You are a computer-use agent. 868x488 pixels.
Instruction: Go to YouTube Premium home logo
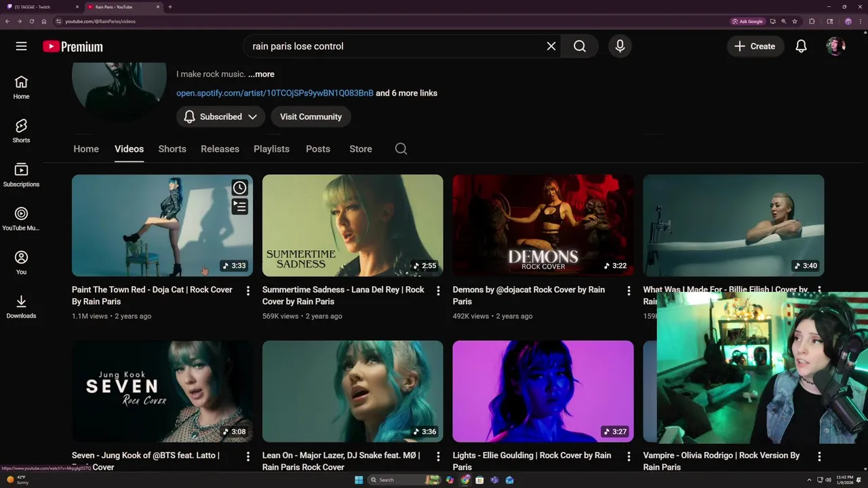73,47
